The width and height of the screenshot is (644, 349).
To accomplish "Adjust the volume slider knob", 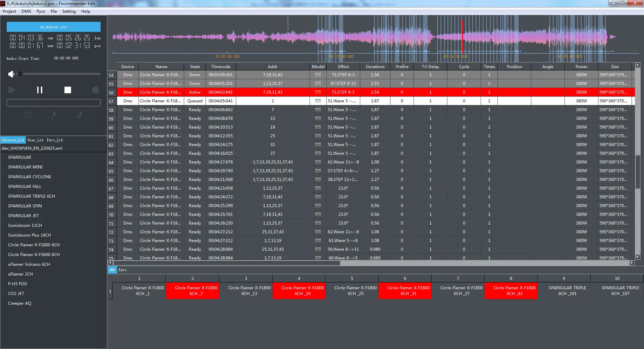I will click(20, 74).
